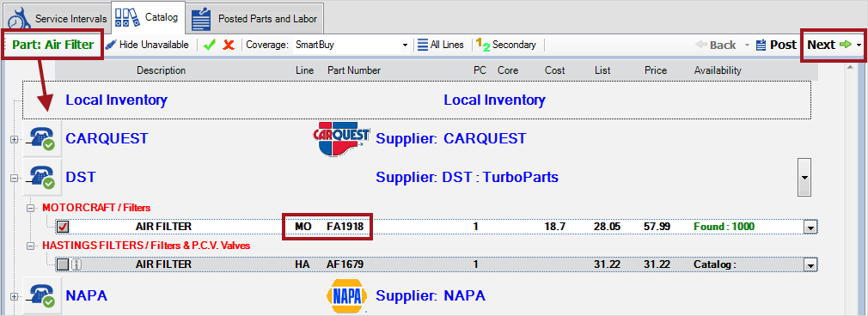
Task: Click part number FA1918
Action: point(345,227)
